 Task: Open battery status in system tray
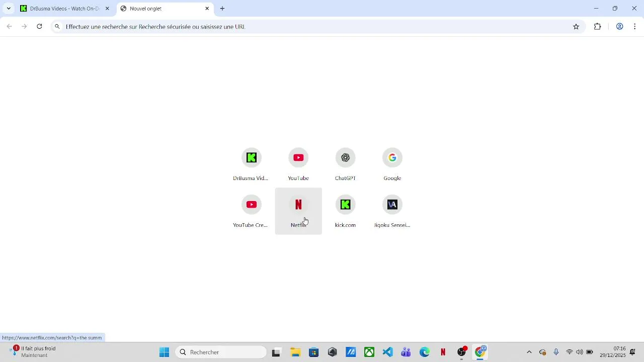590,352
